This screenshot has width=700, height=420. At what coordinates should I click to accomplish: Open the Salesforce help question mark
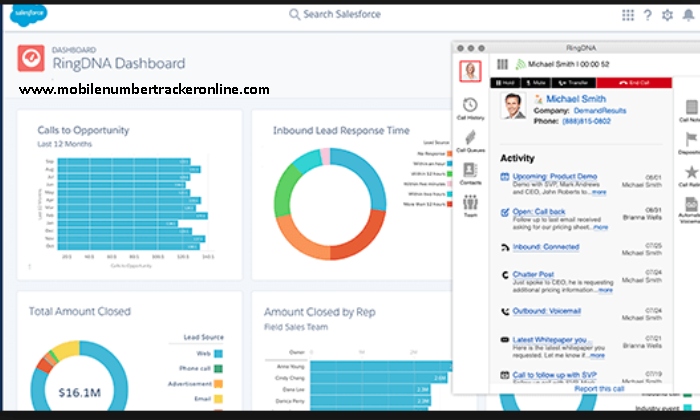coord(648,15)
